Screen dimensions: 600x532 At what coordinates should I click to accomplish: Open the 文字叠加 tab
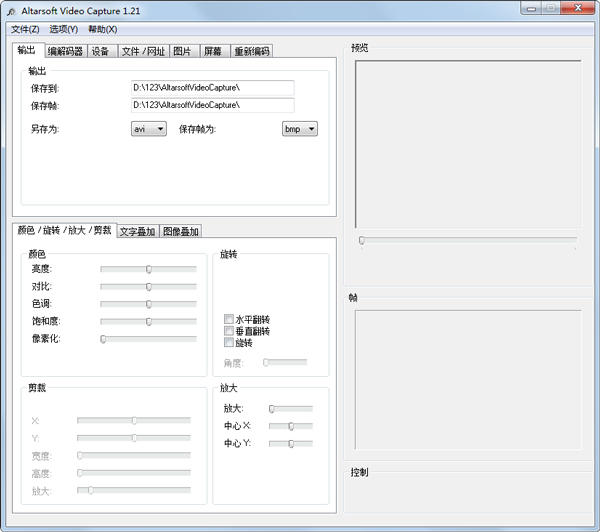point(137,231)
